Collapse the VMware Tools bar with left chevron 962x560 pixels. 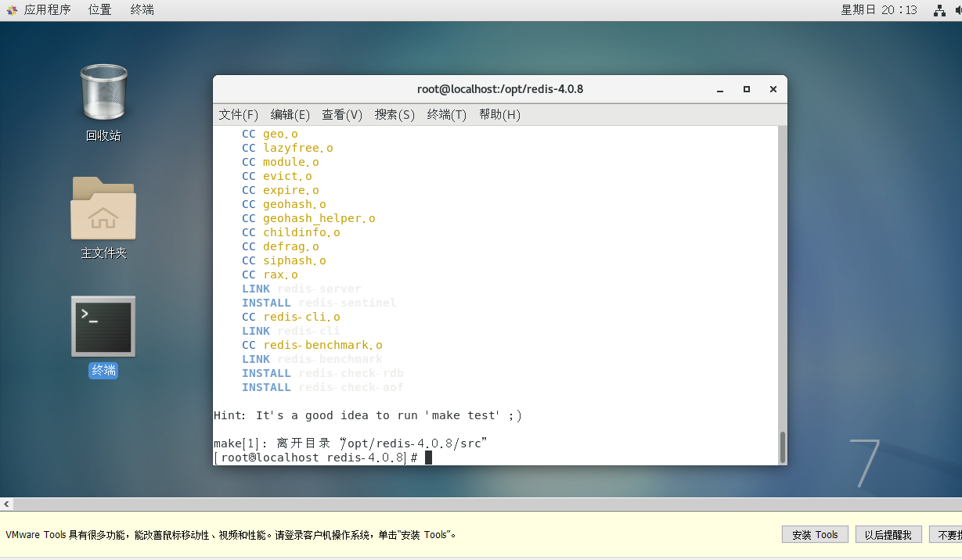[6, 504]
